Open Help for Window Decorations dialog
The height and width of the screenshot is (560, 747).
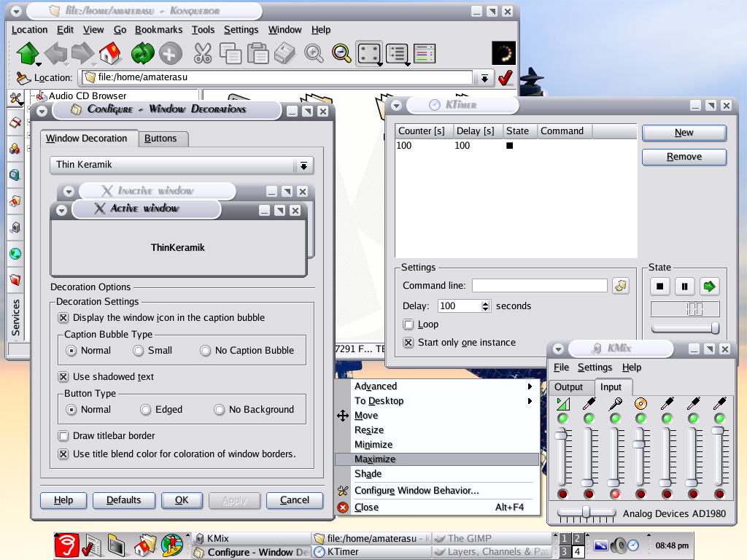63,500
